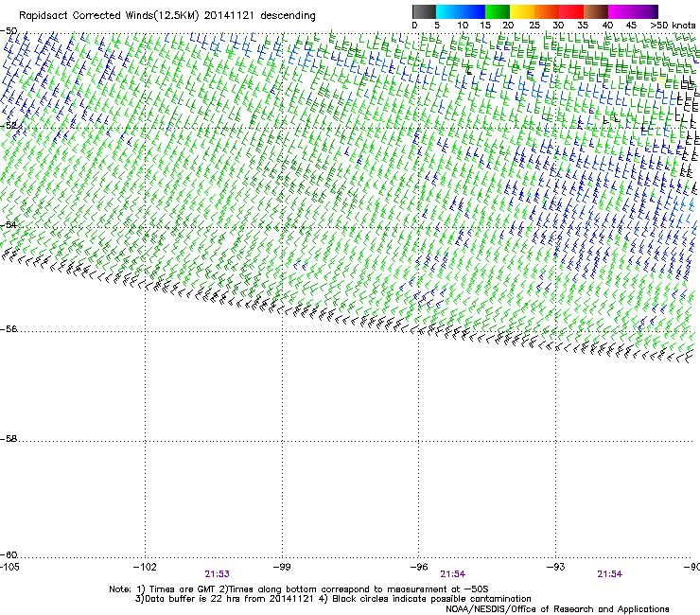The height and width of the screenshot is (615, 700).
Task: Select the yellow 20-25 knots color segment
Action: pyautogui.click(x=522, y=11)
